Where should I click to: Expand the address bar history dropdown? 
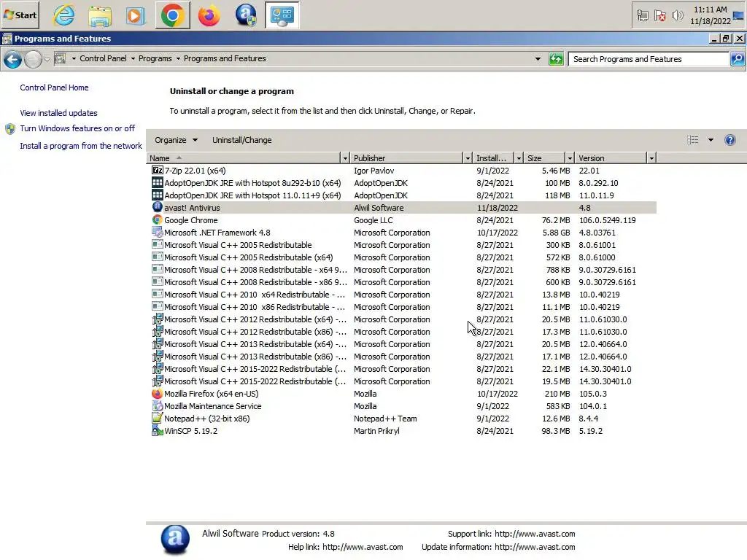click(x=538, y=59)
